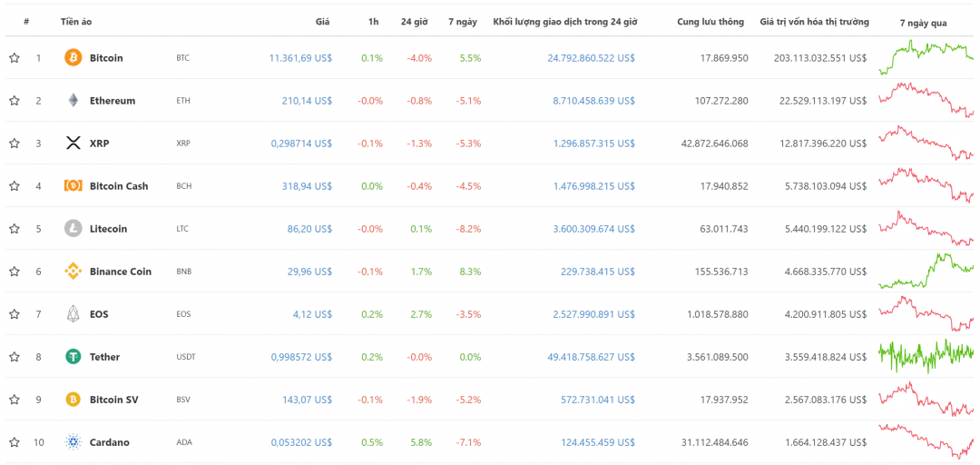Star Bitcoin Cash as a favorite
980x465 pixels.
coord(15,186)
